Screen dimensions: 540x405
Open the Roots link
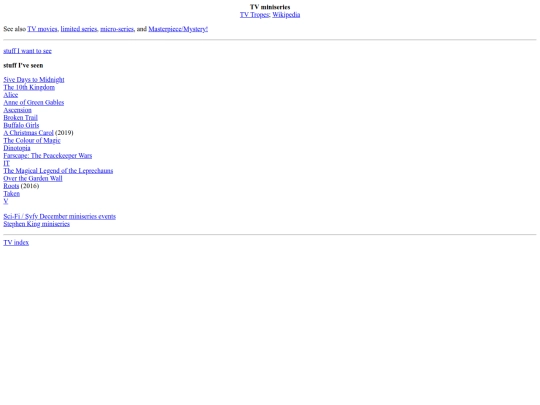pos(11,186)
